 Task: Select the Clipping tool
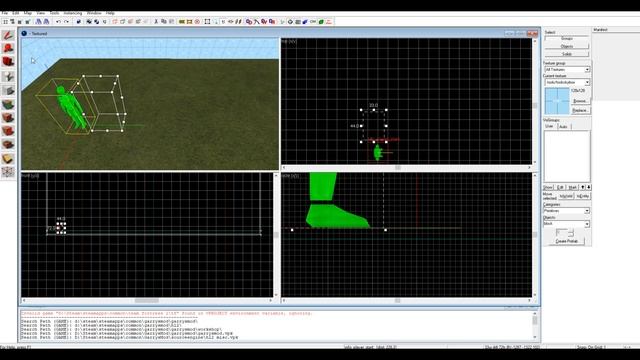8,159
